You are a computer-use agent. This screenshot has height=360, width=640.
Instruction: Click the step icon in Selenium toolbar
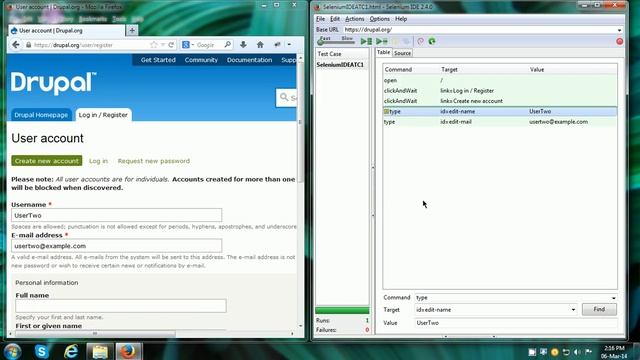click(406, 41)
